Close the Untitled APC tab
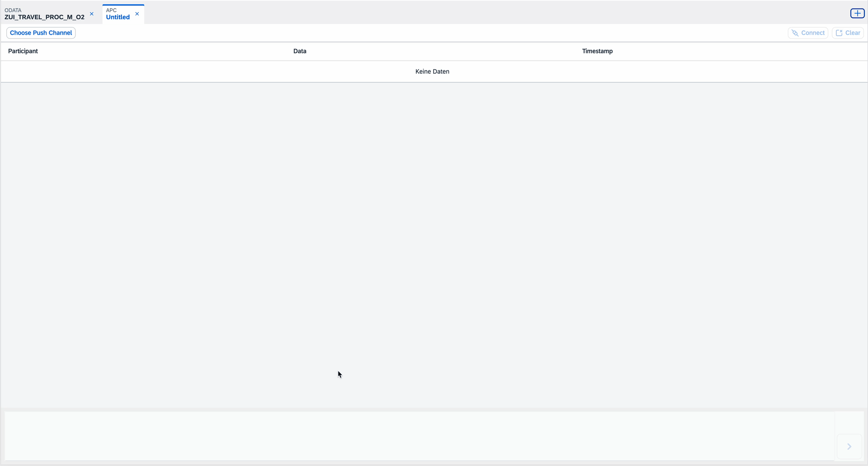This screenshot has width=868, height=466. point(137,14)
